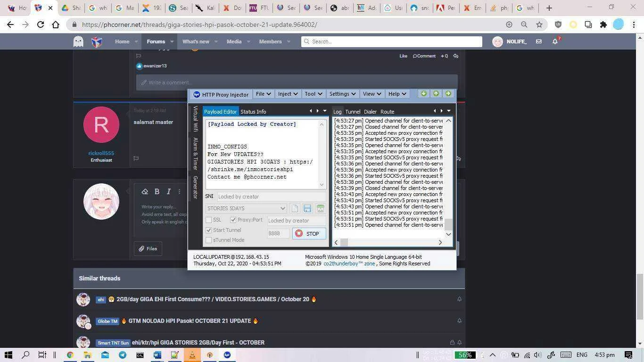Open the Settings menu dropdown

(x=342, y=94)
